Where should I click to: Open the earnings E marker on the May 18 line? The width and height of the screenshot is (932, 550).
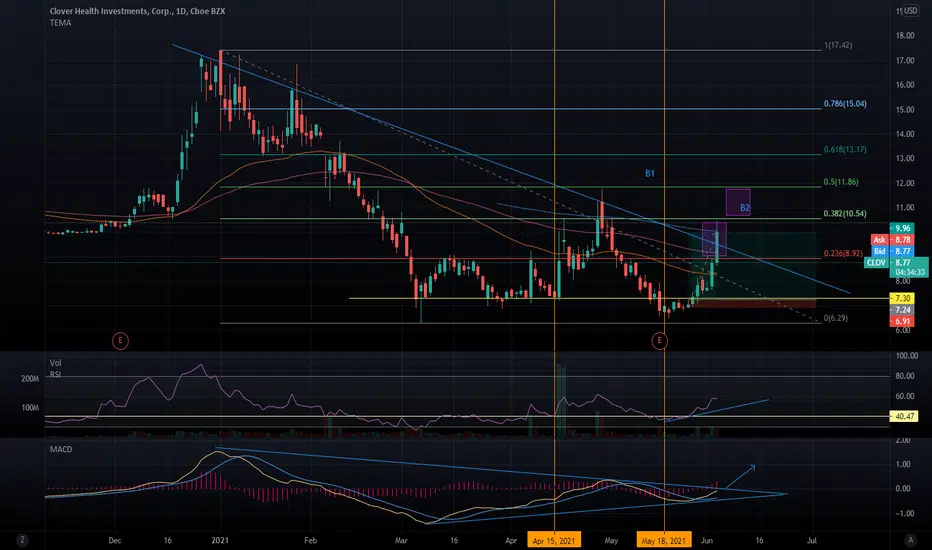[x=659, y=341]
